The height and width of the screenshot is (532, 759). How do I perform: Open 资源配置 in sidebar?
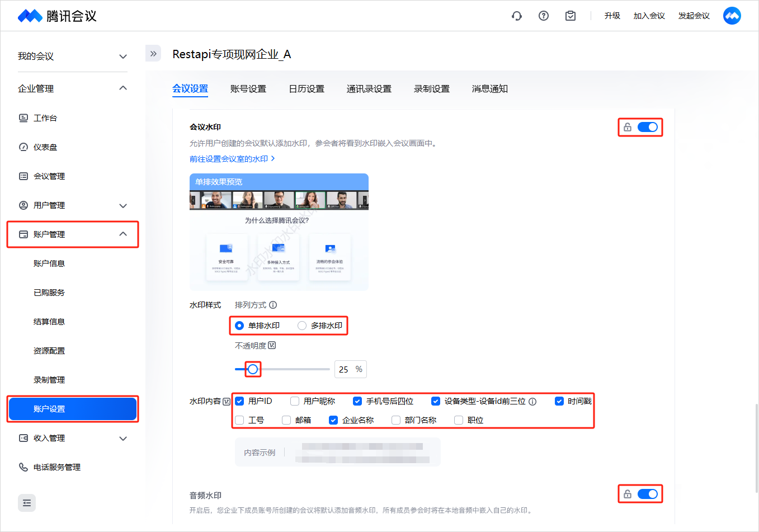point(49,351)
